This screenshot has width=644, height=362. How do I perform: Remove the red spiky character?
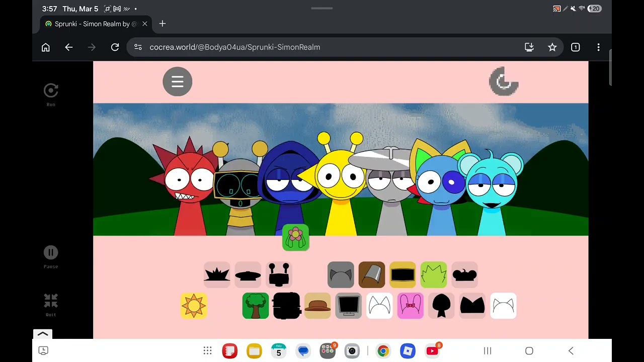(x=189, y=186)
